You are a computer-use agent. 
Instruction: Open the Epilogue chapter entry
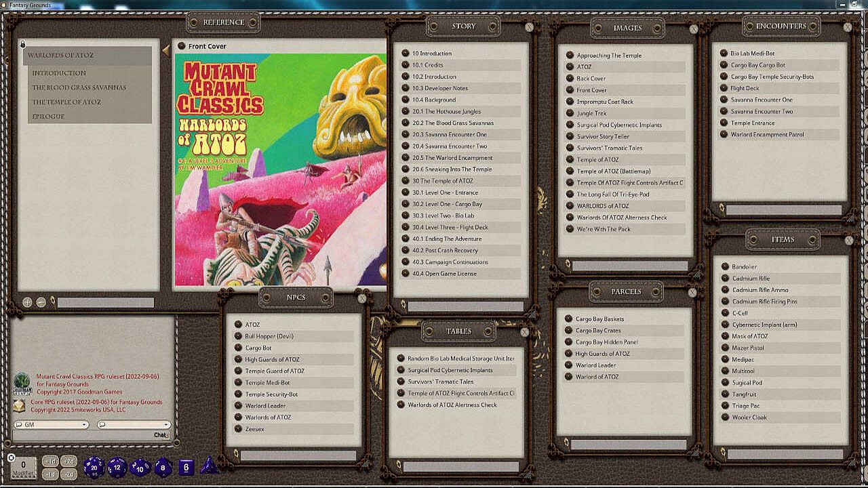coord(48,117)
